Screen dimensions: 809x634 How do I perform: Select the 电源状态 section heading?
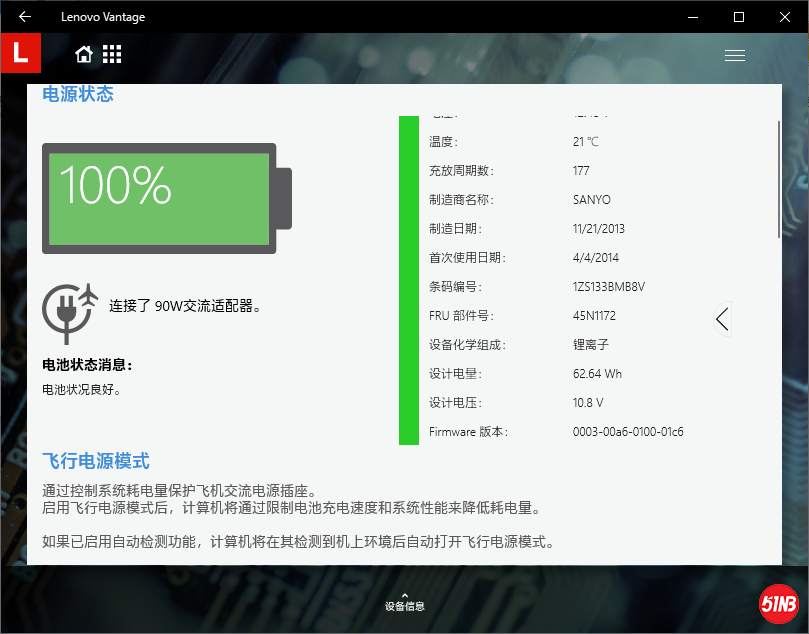pos(78,95)
